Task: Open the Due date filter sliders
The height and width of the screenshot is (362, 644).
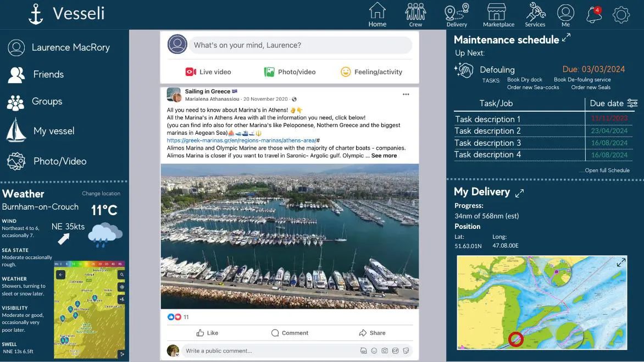Action: click(x=632, y=103)
